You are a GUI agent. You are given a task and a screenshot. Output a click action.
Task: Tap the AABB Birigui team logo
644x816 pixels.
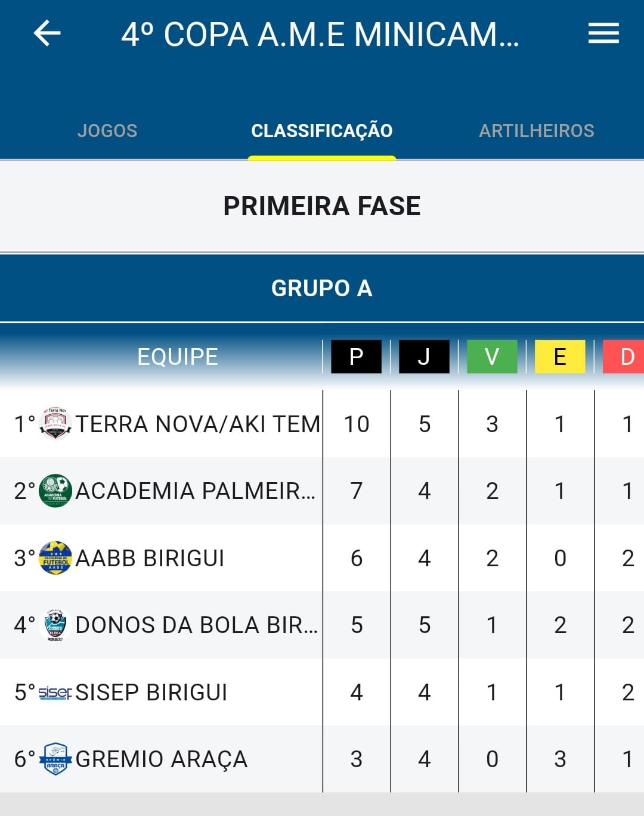pyautogui.click(x=55, y=558)
